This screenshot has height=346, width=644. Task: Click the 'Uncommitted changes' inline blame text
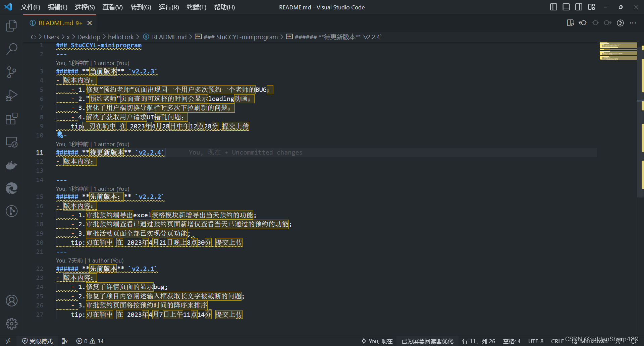[267, 153]
